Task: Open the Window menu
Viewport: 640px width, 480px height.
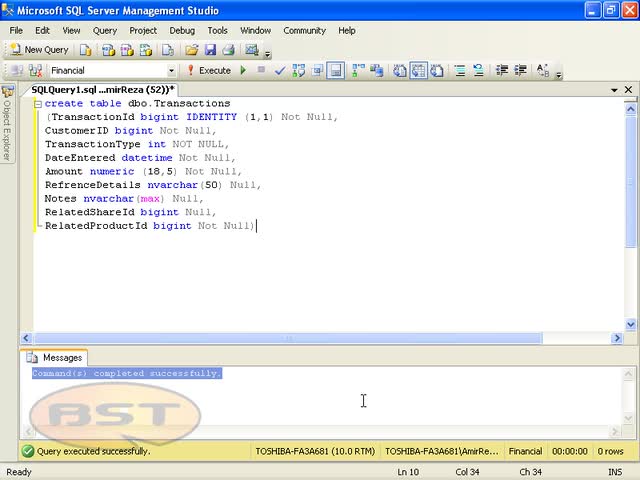Action: (256, 31)
